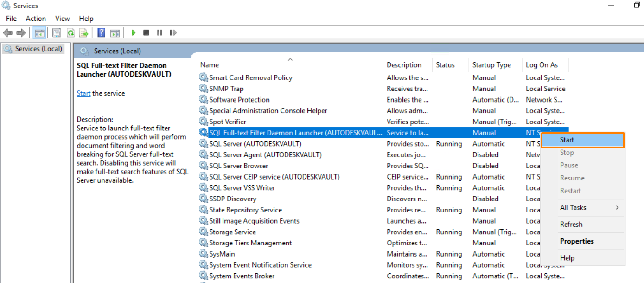Select SQL Server CEIP service (AUTODESKVAULT)
The width and height of the screenshot is (644, 283).
pos(274,177)
